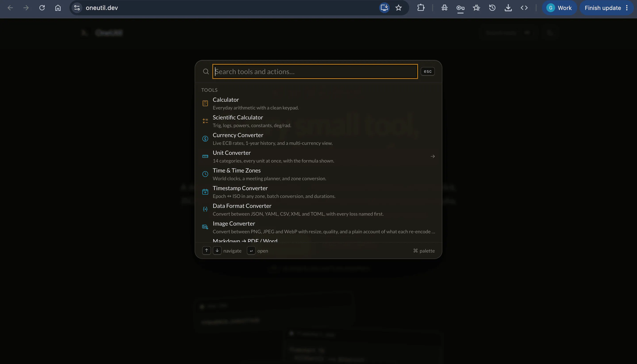Open the bookmarks star toolbar icon
The width and height of the screenshot is (637, 364).
[476, 8]
